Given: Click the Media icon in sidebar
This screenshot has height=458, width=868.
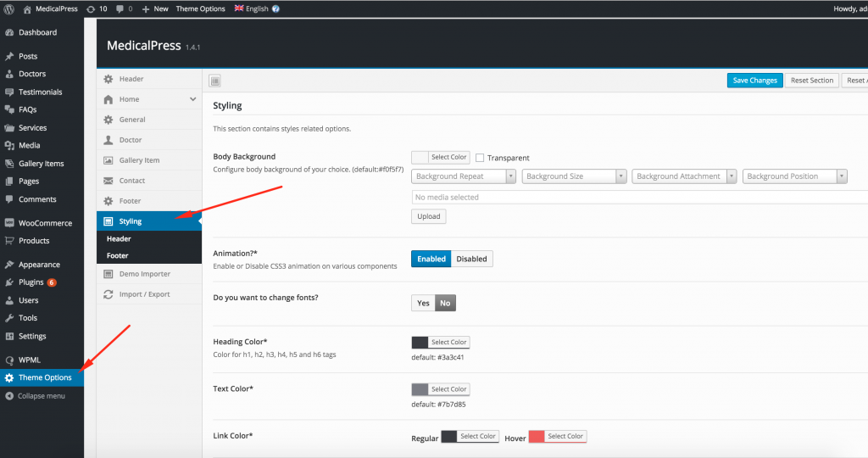Looking at the screenshot, I should (9, 146).
